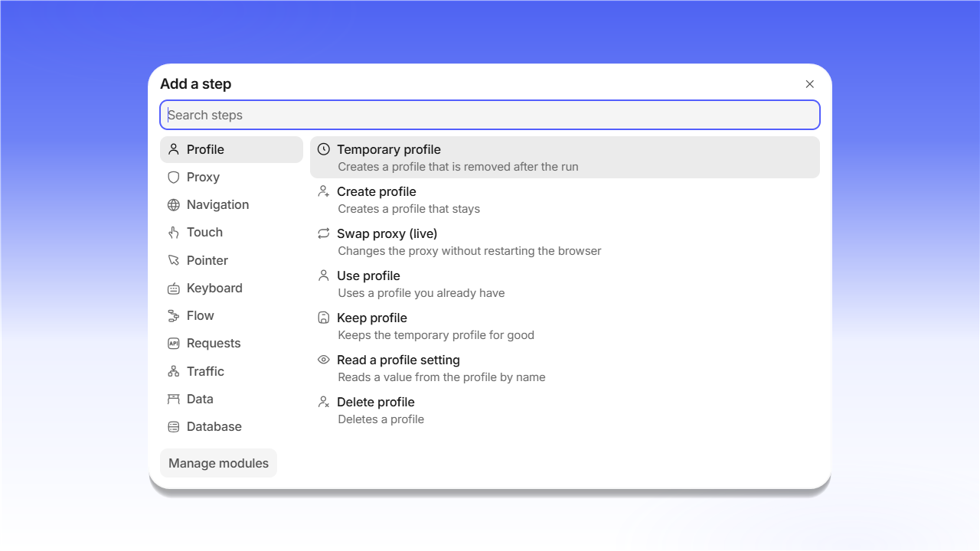The image size is (980, 551).
Task: Open the Requests category label
Action: point(214,343)
